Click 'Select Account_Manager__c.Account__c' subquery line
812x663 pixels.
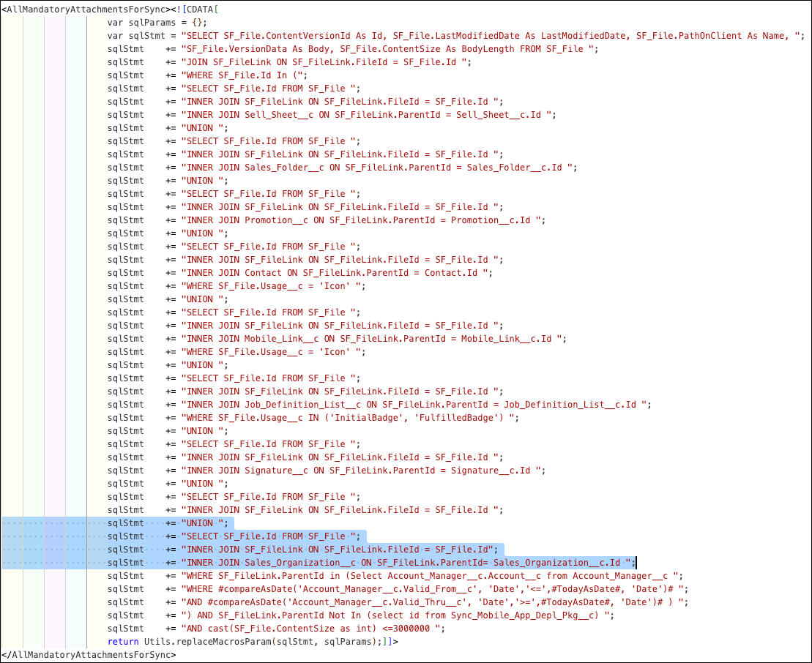pos(395,576)
